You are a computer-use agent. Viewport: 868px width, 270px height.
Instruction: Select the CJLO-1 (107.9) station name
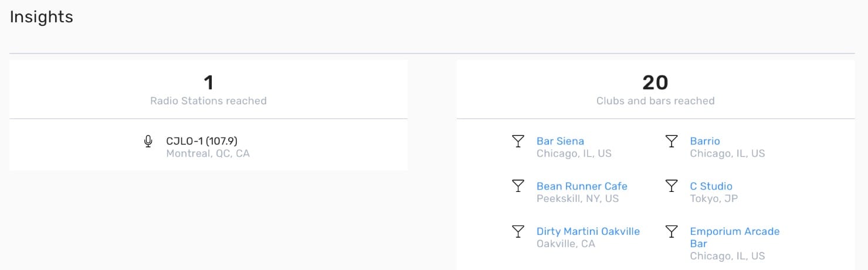(202, 141)
